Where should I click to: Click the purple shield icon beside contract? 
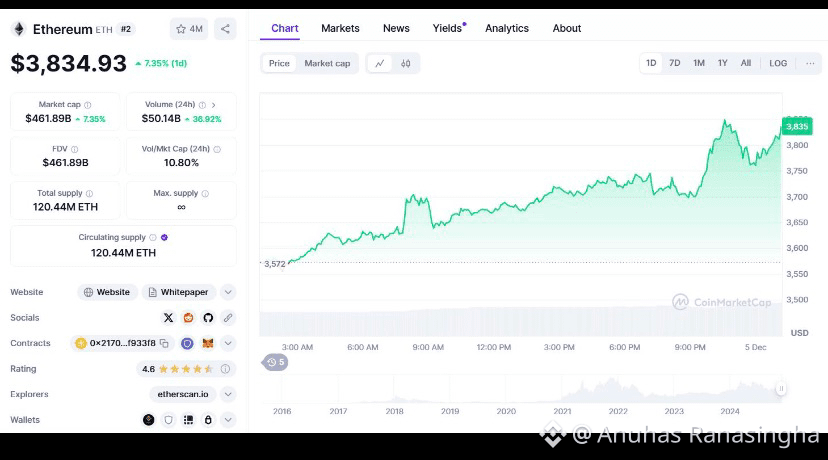187,343
